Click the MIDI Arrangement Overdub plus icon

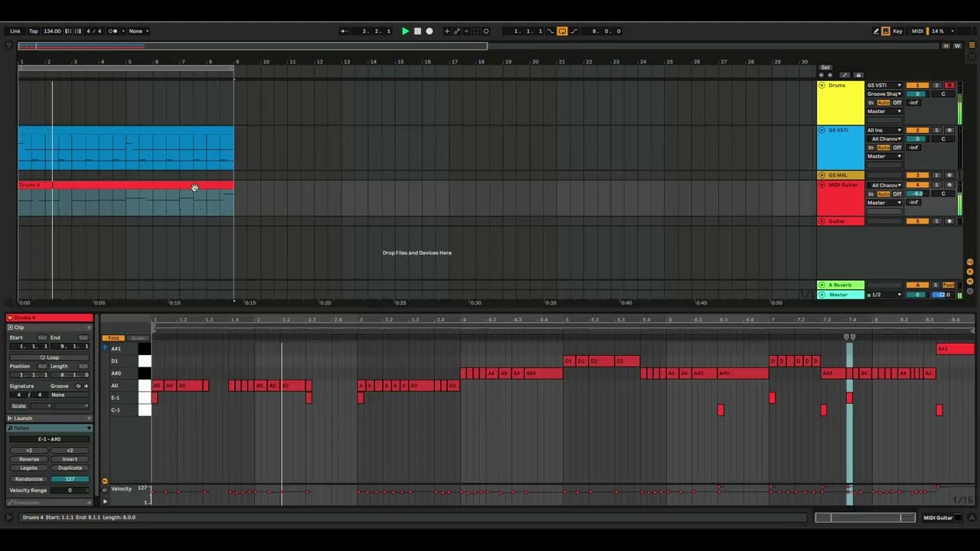(447, 31)
